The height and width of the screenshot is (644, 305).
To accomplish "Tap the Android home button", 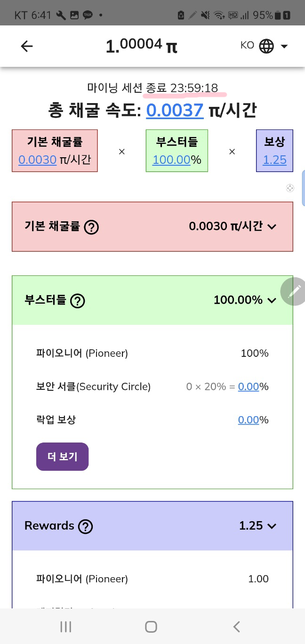I will pyautogui.click(x=151, y=627).
